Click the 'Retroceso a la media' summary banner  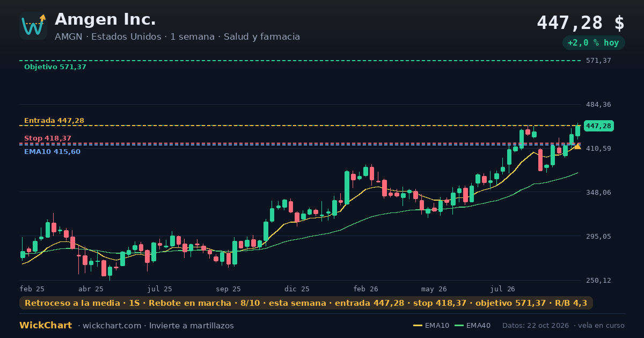[306, 303]
